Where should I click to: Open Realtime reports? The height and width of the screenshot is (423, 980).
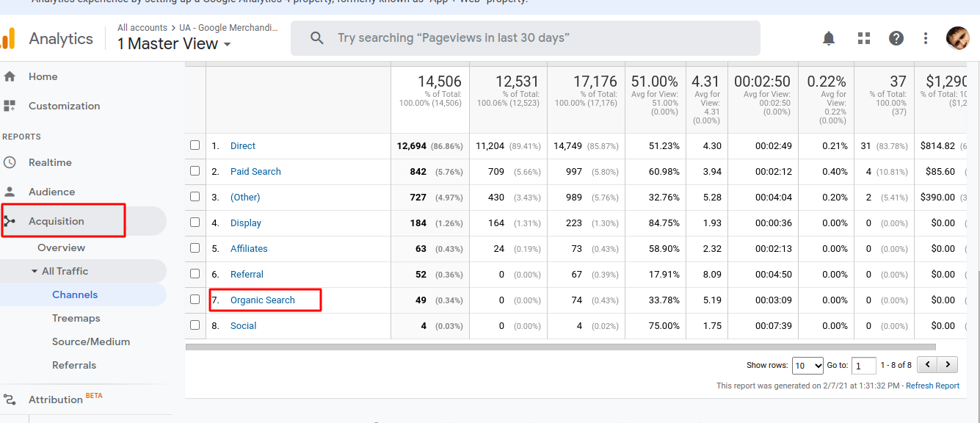coord(50,162)
